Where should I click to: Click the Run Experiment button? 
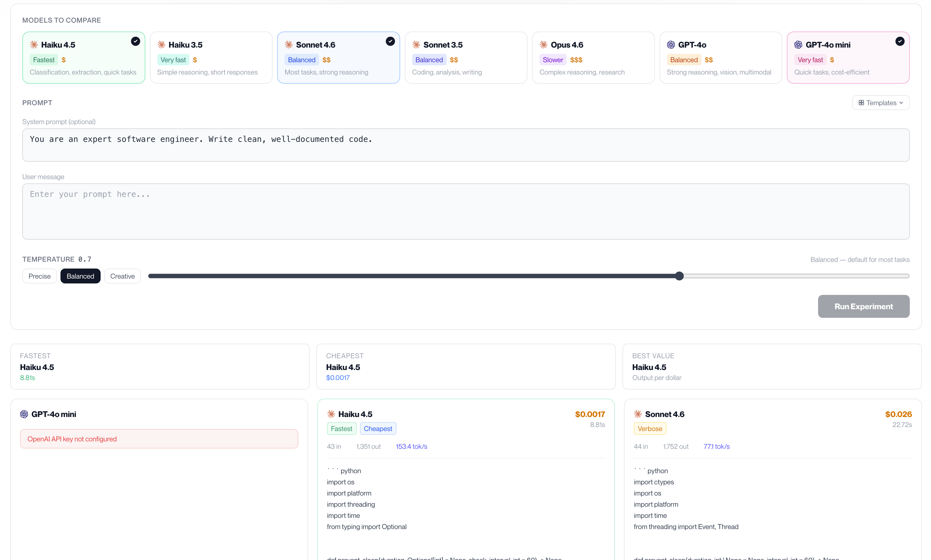pyautogui.click(x=863, y=306)
